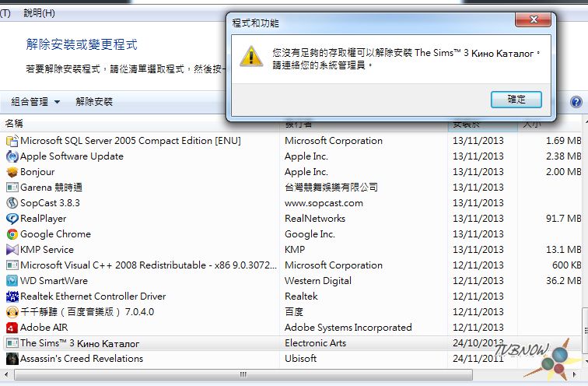Click the 36.2 MB size value
This screenshot has width=588, height=386.
click(x=563, y=281)
